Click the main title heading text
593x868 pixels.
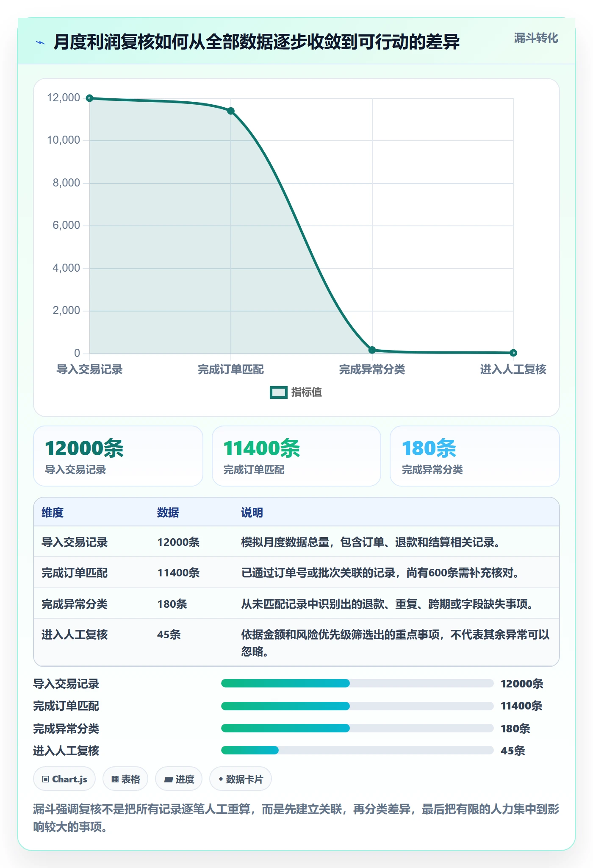(257, 42)
